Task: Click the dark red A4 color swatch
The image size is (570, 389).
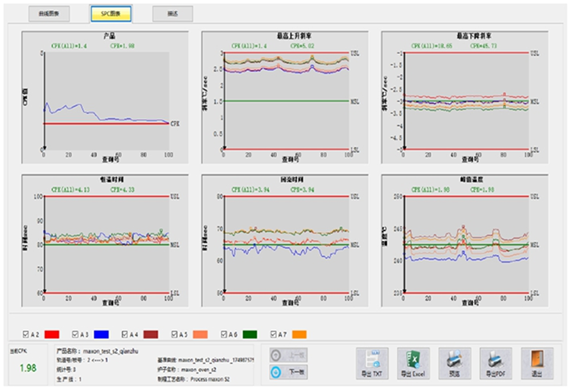Action: [151, 334]
